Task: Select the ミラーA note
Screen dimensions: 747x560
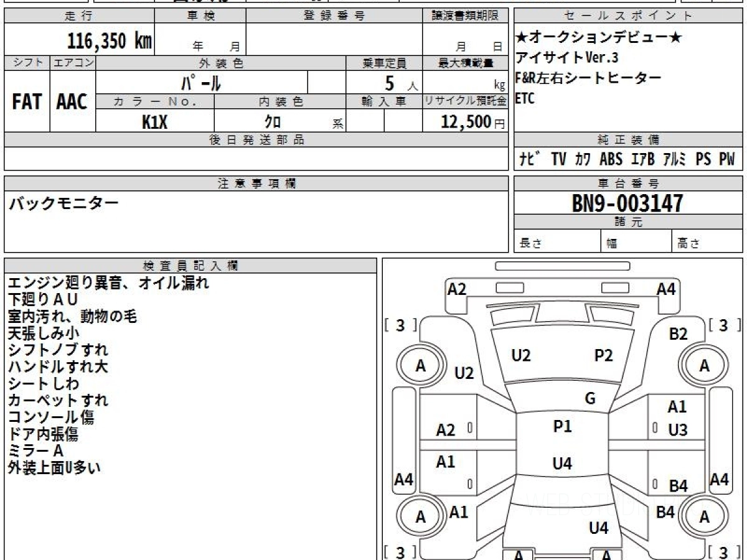Action: 36,450
